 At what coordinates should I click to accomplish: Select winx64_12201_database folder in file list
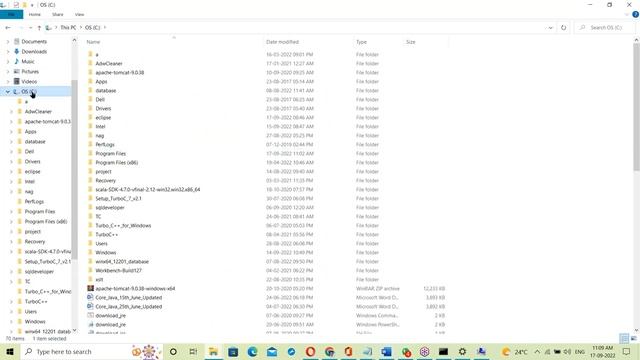(x=122, y=261)
